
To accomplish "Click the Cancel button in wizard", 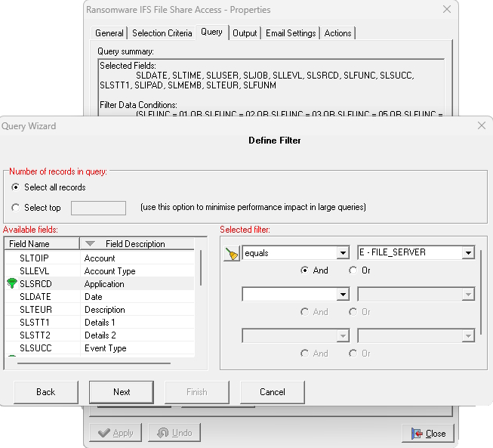I will [x=272, y=392].
